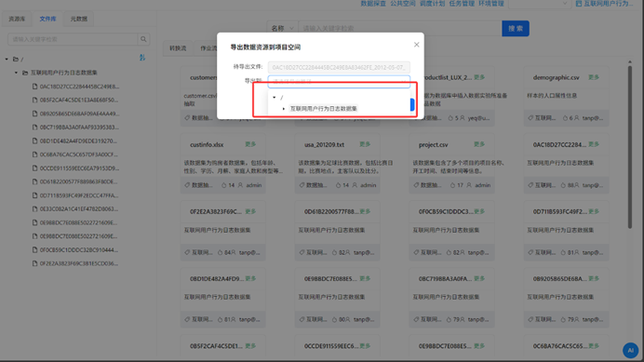Image resolution: width=644 pixels, height=362 pixels.
Task: Click the main keyword search field
Action: (x=400, y=28)
